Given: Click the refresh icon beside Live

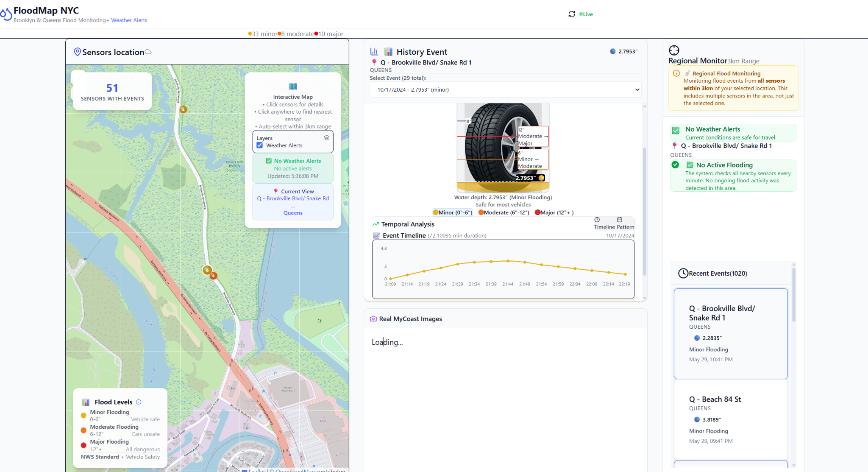Looking at the screenshot, I should pos(572,14).
